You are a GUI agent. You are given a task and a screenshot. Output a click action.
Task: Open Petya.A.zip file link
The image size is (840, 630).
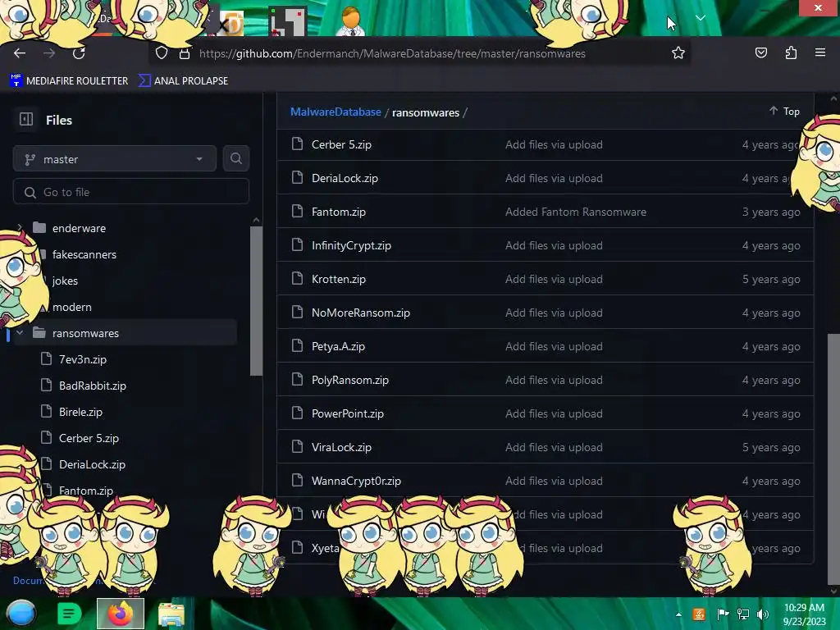338,347
